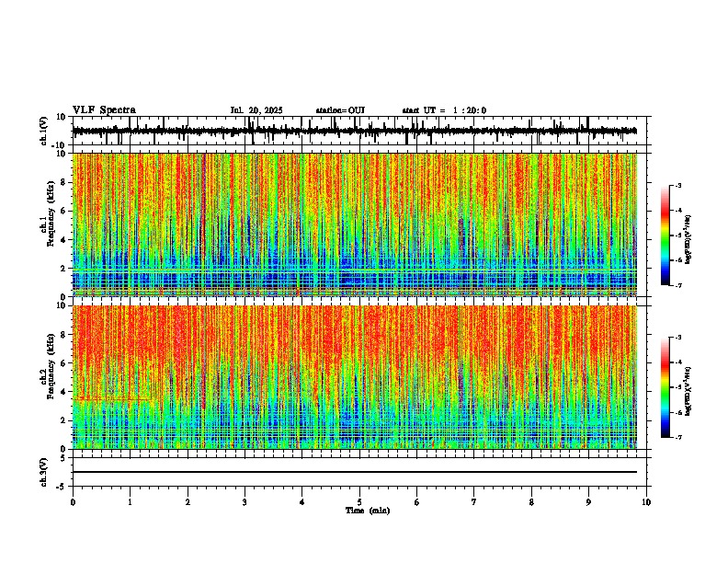Click the "6" kHz tick on ch.2 frequency axis
This screenshot has width=728, height=563.
(63, 363)
